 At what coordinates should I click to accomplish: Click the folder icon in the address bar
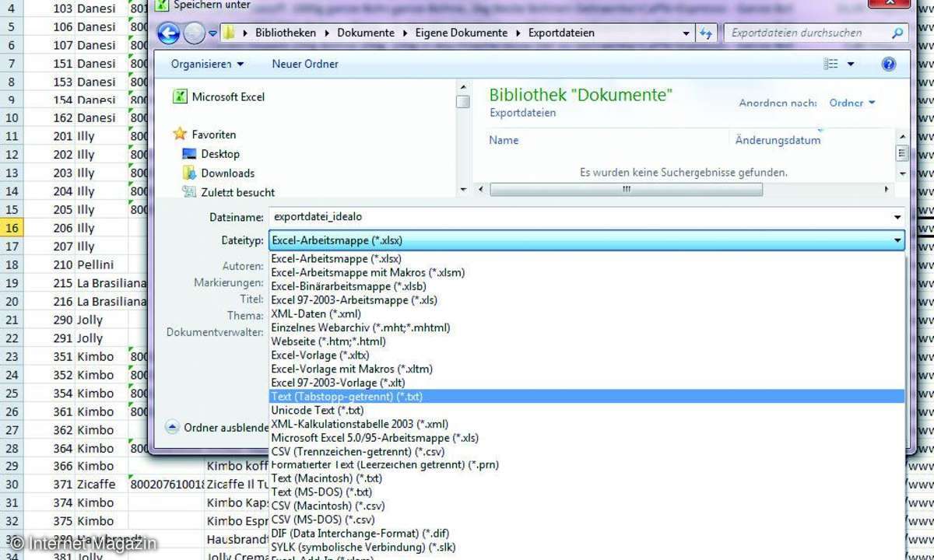[x=229, y=33]
